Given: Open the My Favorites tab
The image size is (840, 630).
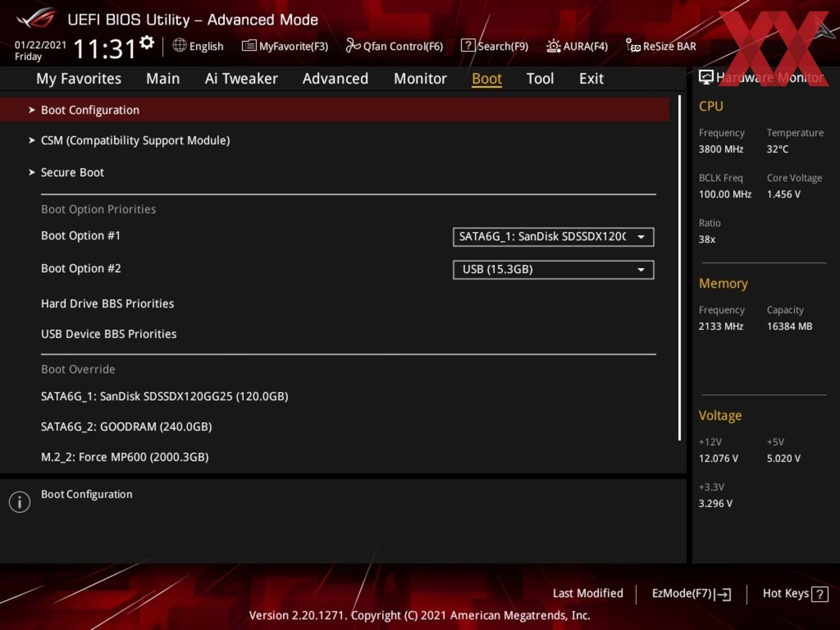Looking at the screenshot, I should pos(78,79).
